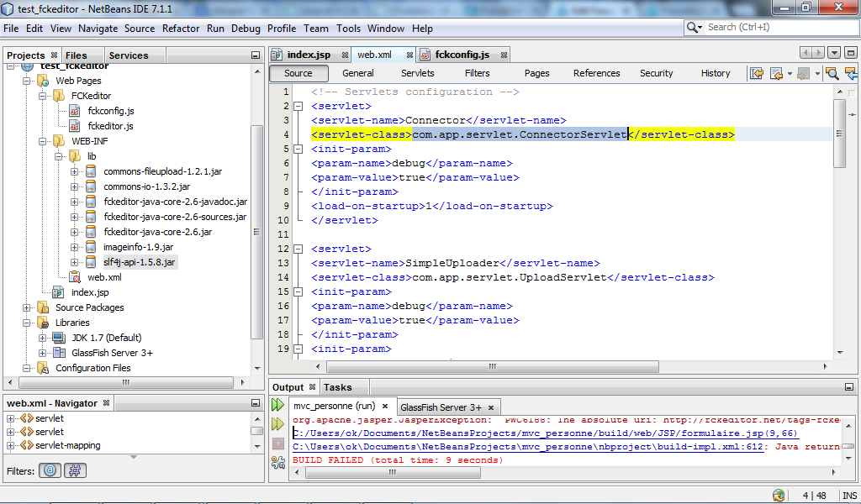Open the Refactor menu

click(181, 29)
